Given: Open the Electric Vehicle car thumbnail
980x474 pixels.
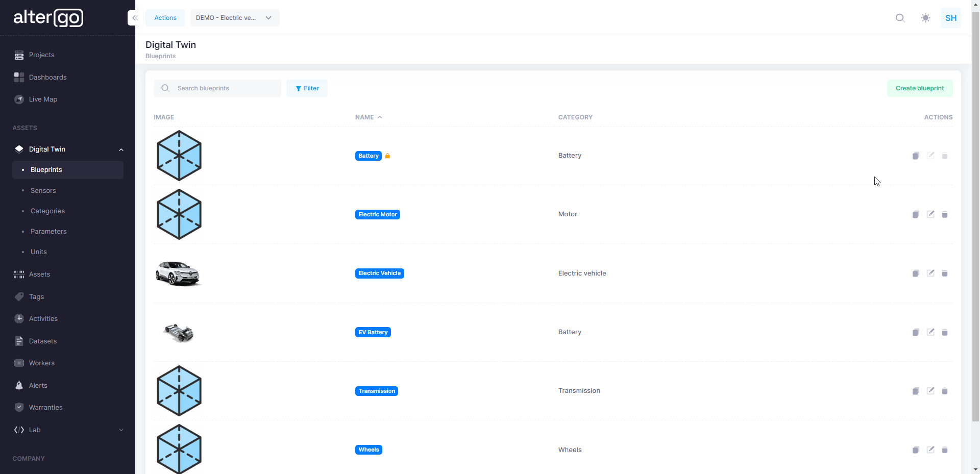Looking at the screenshot, I should [x=178, y=273].
